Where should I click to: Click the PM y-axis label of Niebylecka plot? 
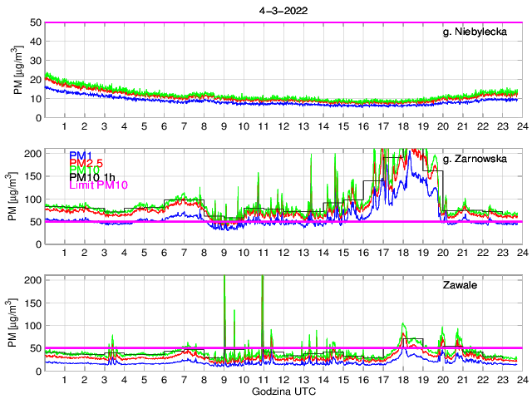point(18,70)
